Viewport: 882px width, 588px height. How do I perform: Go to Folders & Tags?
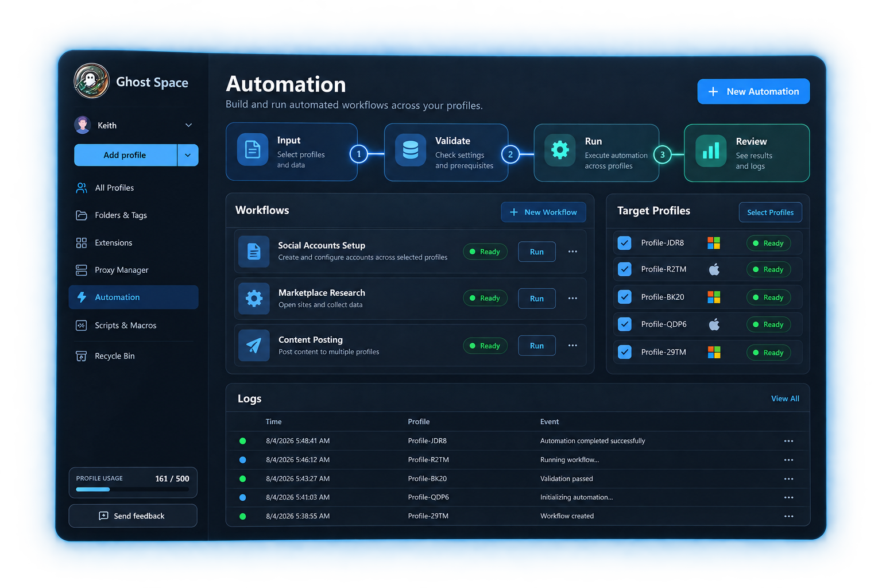pos(133,215)
